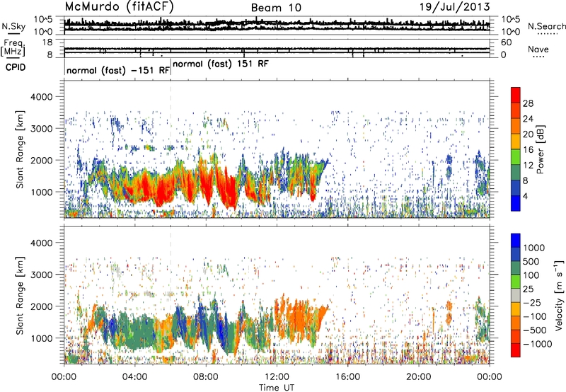The height and width of the screenshot is (392, 566).
Task: Click the "16:00" time tick label
Action: [x=347, y=377]
